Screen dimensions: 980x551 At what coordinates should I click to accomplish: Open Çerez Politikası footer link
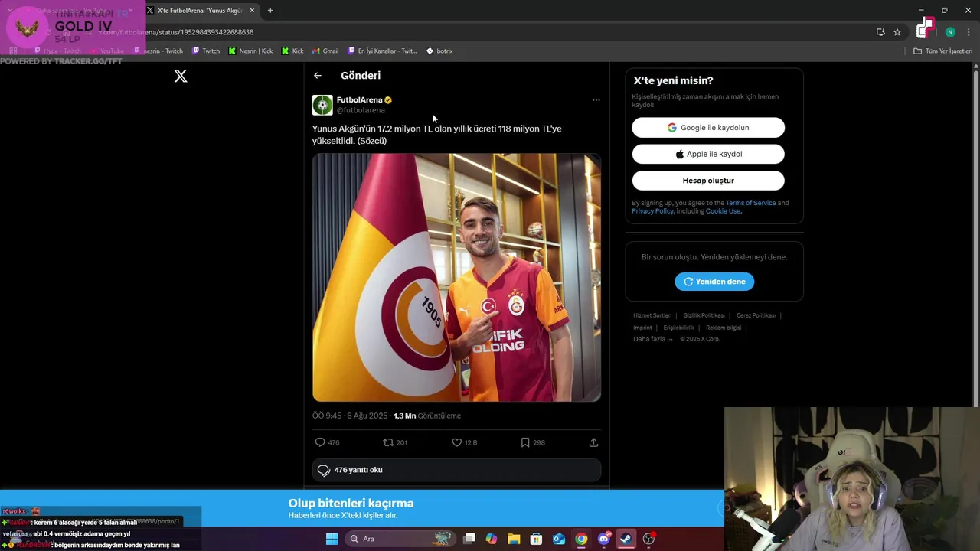(756, 315)
